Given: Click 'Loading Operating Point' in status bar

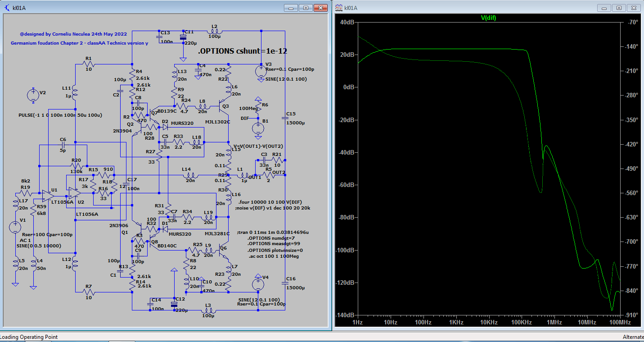Looking at the screenshot, I should click(x=29, y=337).
